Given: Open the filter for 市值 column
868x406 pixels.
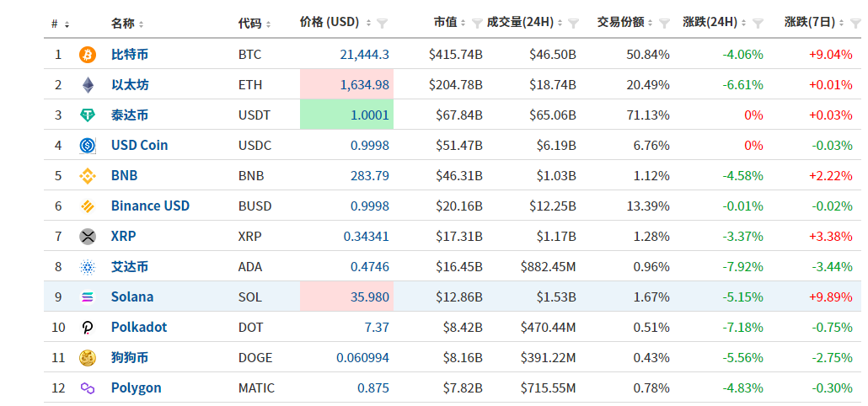Looking at the screenshot, I should coord(477,24).
